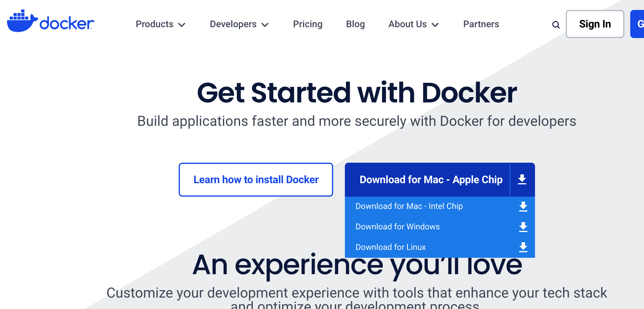Expand the Developers menu chevron
644x309 pixels.
pos(265,25)
